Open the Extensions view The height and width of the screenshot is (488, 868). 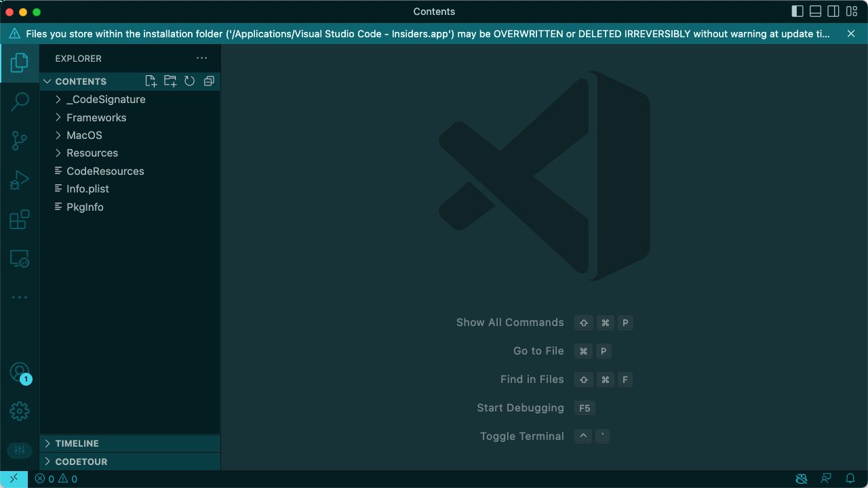click(x=20, y=220)
